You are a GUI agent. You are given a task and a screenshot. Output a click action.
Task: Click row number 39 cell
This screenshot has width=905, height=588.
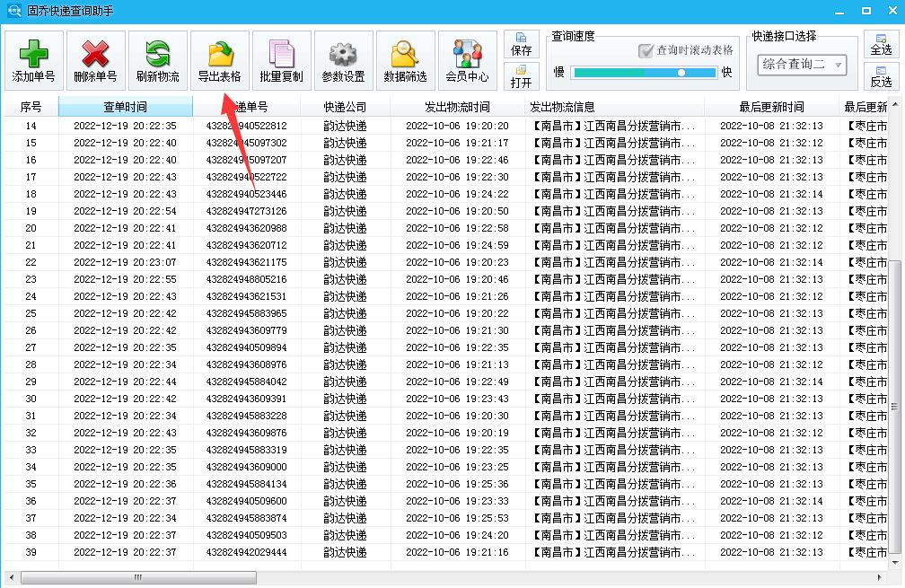tap(31, 552)
